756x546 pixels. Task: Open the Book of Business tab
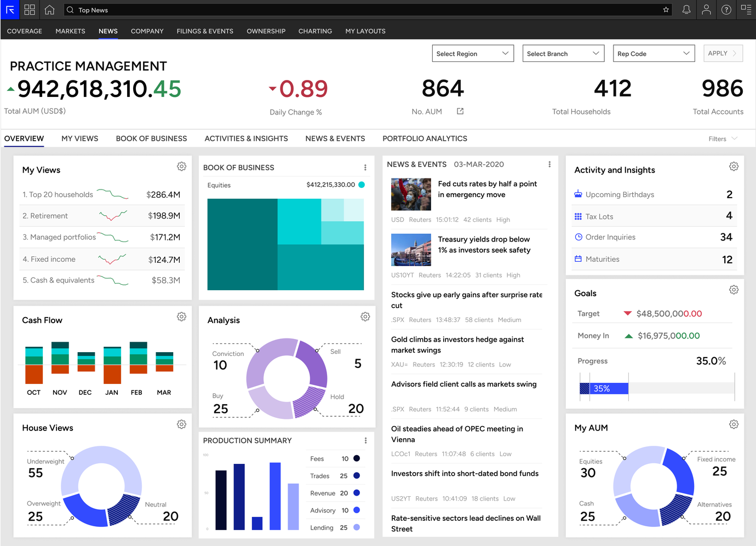point(151,139)
